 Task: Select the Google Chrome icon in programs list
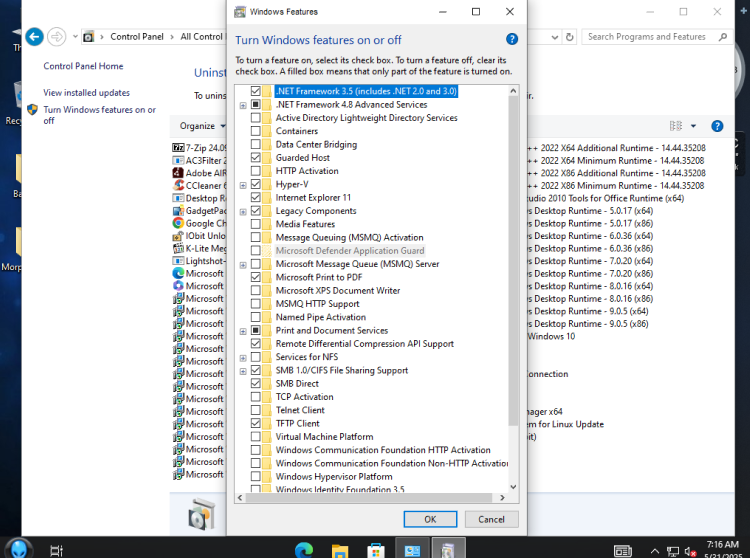[178, 223]
